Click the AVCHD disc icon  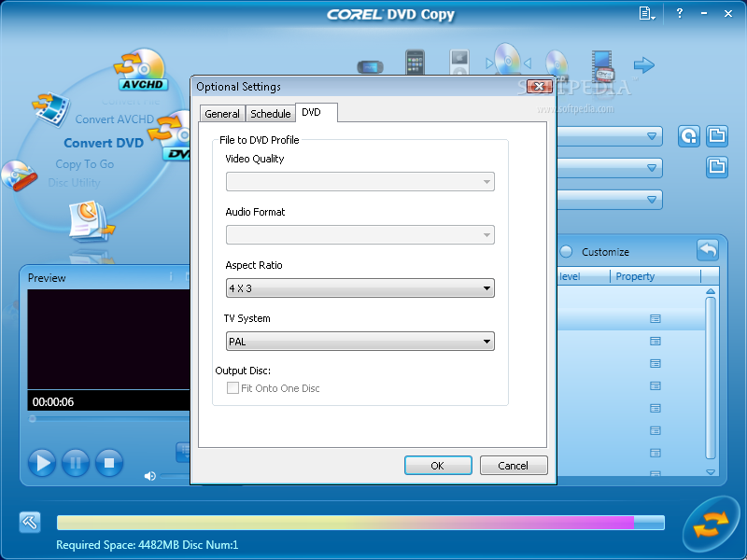point(141,69)
